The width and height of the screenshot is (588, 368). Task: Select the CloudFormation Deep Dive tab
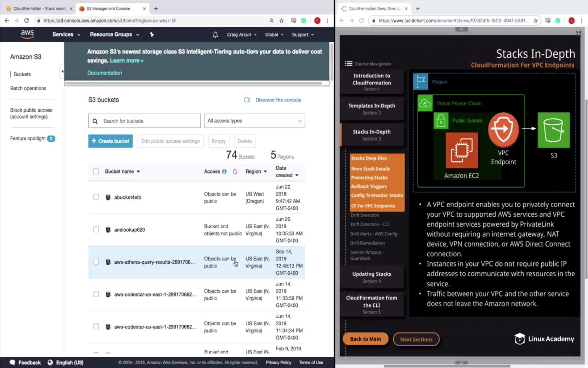tap(374, 9)
